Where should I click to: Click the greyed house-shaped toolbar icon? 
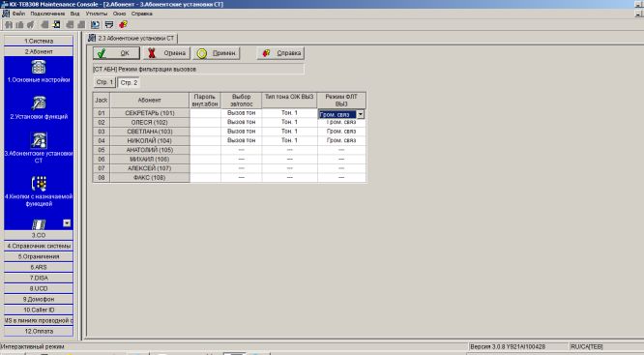(8, 24)
